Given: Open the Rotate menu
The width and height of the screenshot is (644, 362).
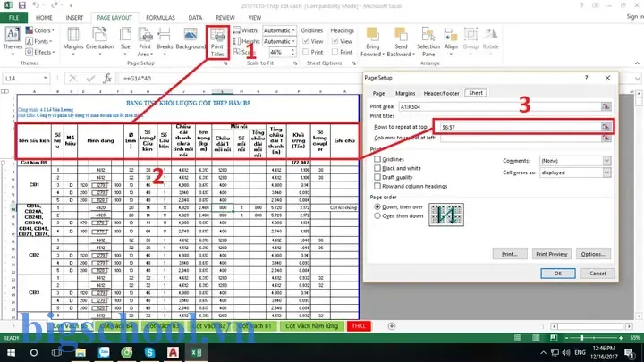Looking at the screenshot, I should (x=490, y=40).
